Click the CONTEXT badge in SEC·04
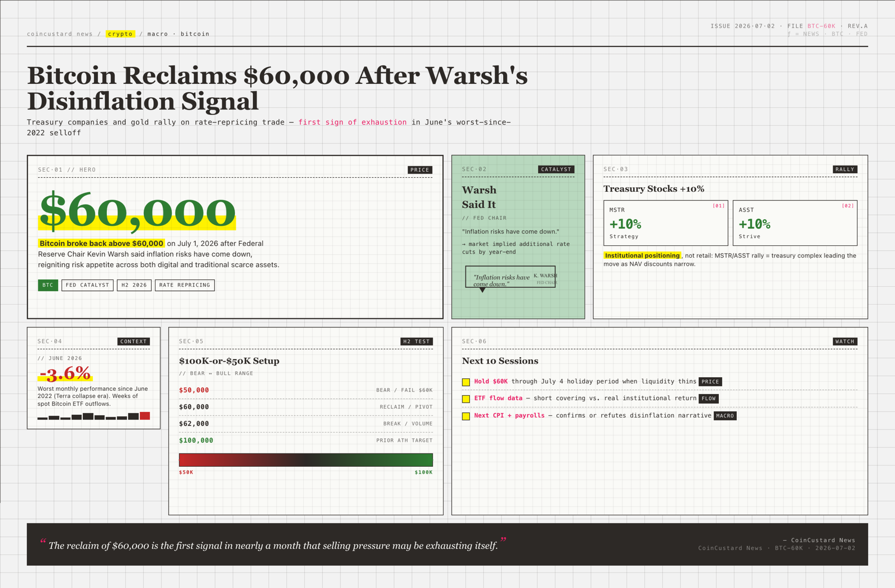The height and width of the screenshot is (588, 895). 134,342
